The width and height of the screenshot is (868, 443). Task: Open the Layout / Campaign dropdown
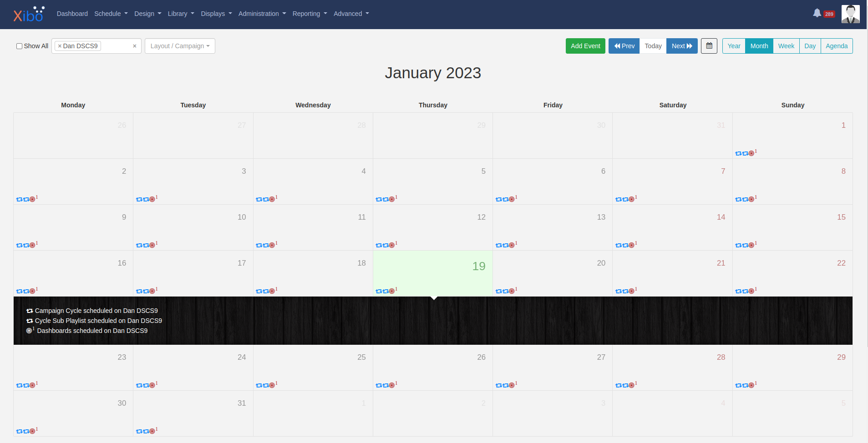click(179, 45)
